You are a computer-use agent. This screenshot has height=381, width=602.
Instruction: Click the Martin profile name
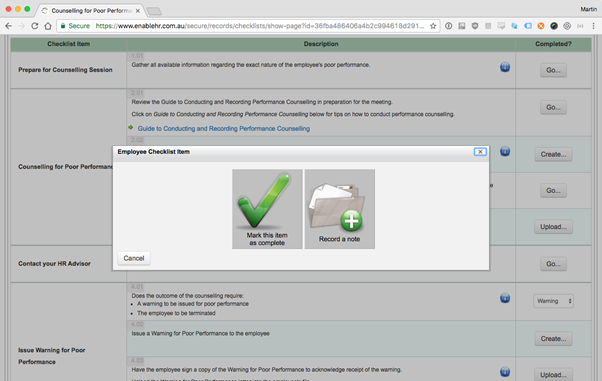click(x=588, y=9)
